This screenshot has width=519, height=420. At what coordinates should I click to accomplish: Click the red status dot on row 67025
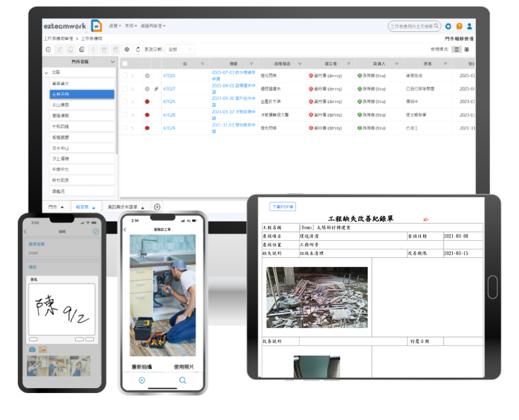pos(147,101)
